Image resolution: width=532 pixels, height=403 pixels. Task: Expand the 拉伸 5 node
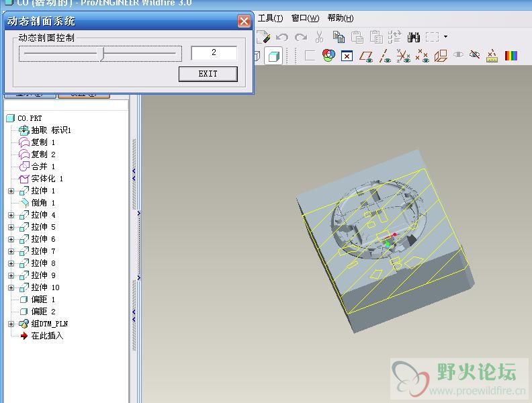click(11, 227)
